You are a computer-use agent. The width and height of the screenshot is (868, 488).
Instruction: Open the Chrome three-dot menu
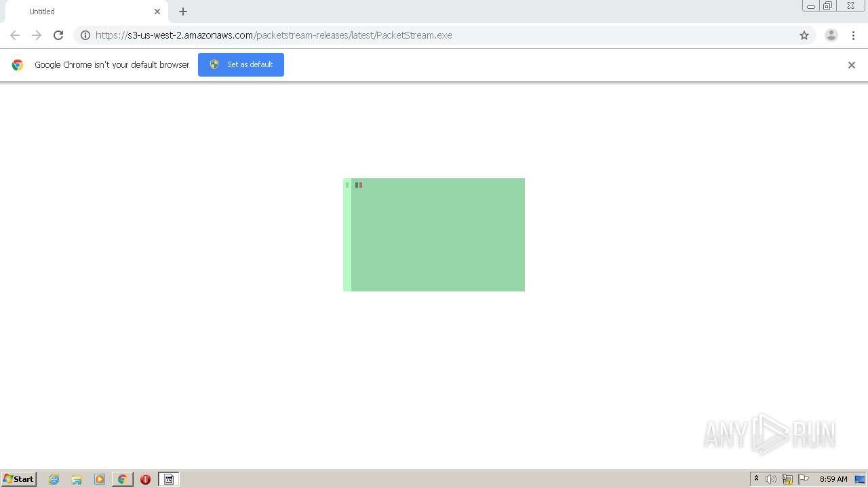[853, 35]
